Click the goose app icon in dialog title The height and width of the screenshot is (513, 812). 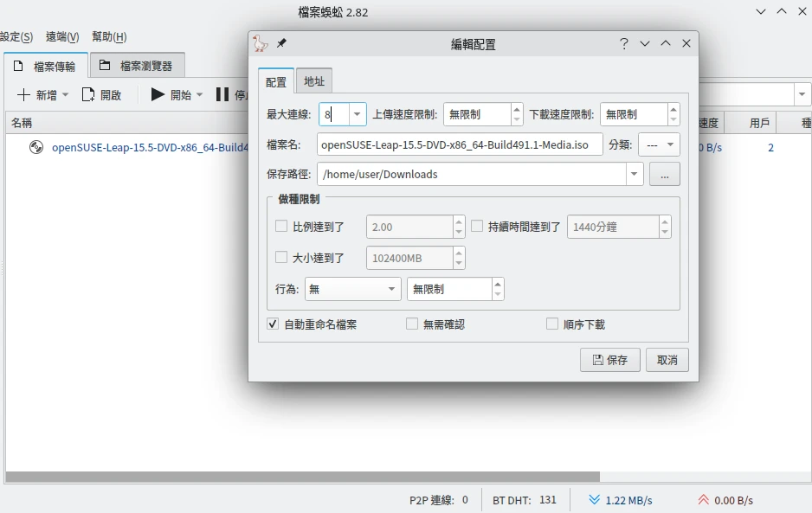click(x=261, y=43)
